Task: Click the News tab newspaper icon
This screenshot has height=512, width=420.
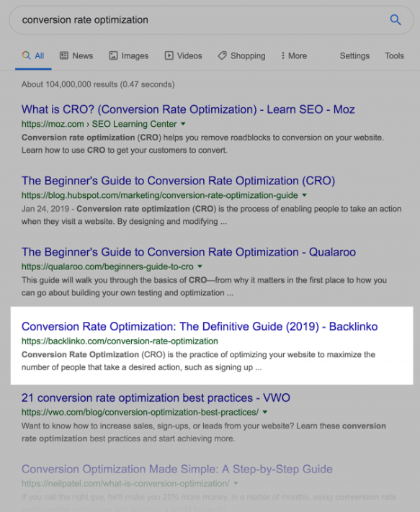Action: [x=64, y=55]
